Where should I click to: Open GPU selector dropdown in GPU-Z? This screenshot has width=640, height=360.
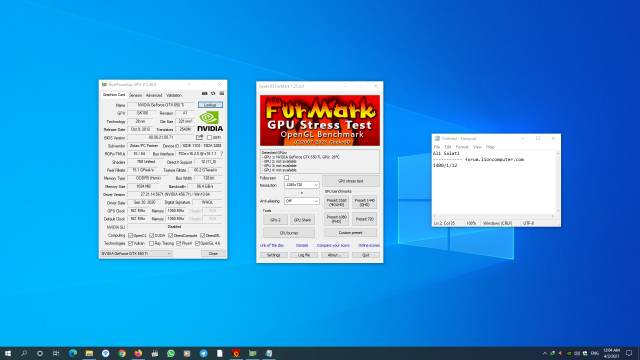click(x=136, y=253)
